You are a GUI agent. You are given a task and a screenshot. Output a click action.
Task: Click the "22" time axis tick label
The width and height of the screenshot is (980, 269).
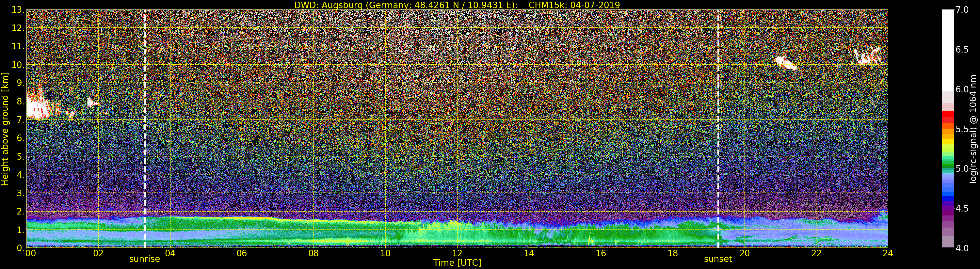point(816,253)
